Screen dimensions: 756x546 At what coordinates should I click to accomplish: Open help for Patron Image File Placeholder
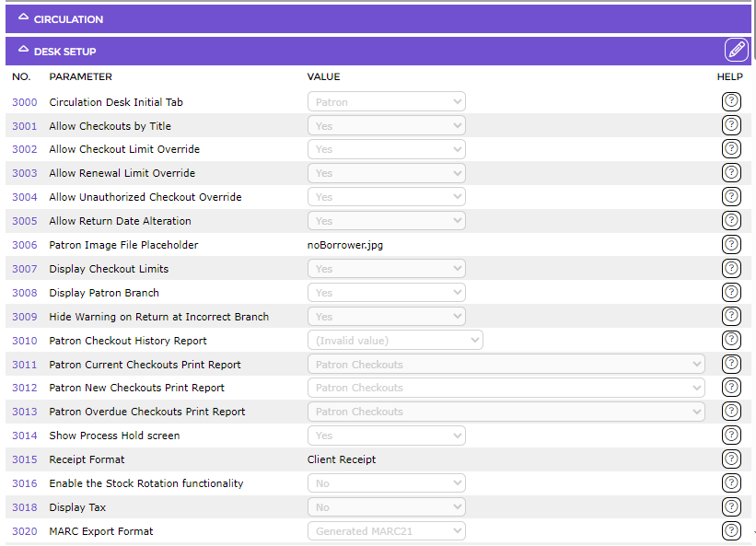click(731, 244)
